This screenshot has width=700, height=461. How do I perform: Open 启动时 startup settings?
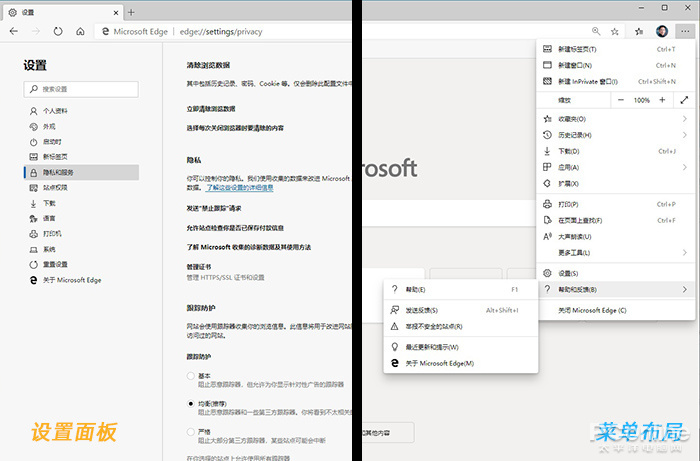click(81, 142)
